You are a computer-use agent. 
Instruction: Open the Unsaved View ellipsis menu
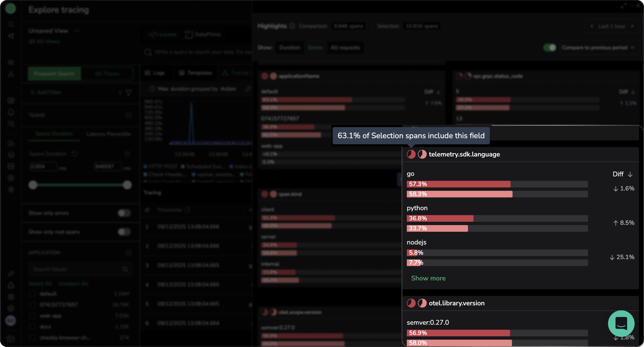point(77,31)
